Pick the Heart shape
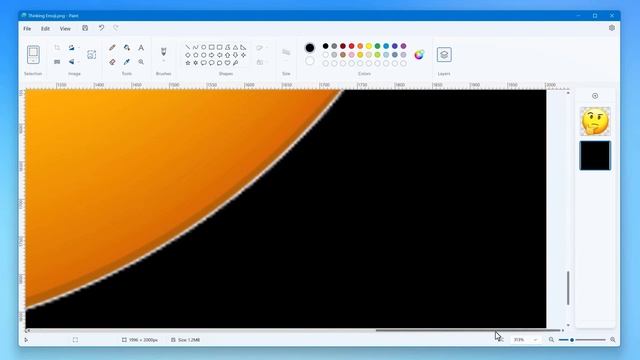This screenshot has width=640, height=360. pyautogui.click(x=227, y=63)
